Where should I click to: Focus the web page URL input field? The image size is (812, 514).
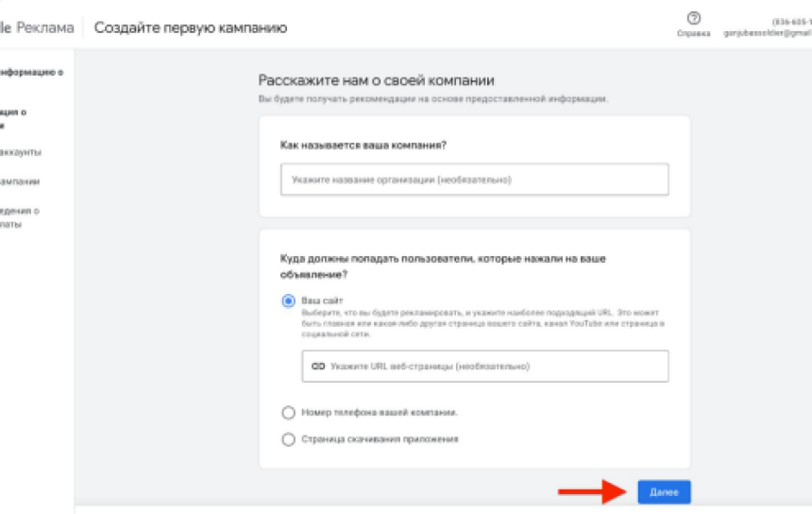click(485, 367)
